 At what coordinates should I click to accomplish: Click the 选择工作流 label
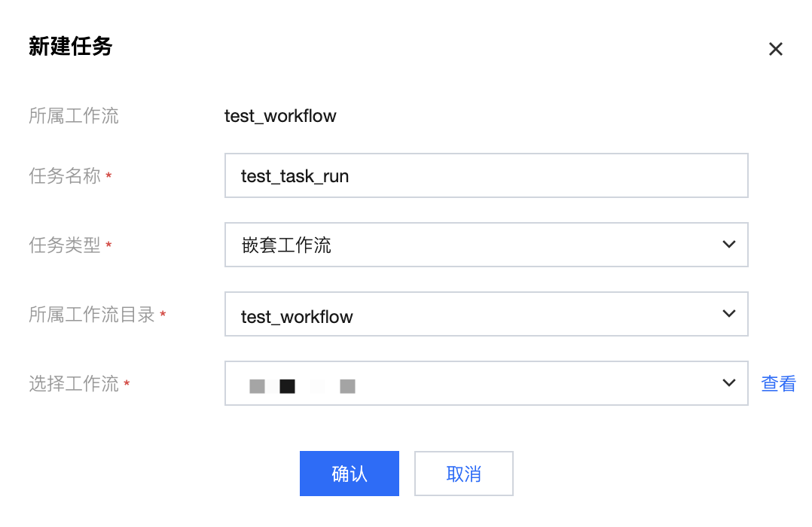[x=74, y=384]
